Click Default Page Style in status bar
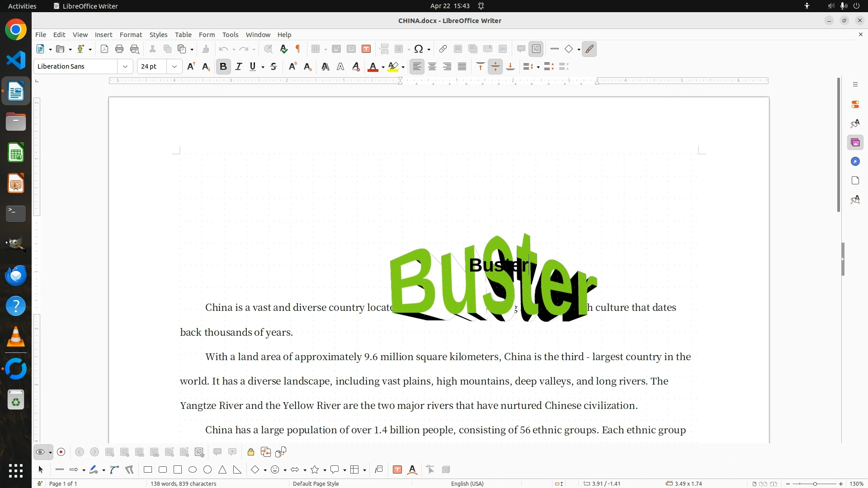Screen dimensions: 868x488 pyautogui.click(x=316, y=483)
